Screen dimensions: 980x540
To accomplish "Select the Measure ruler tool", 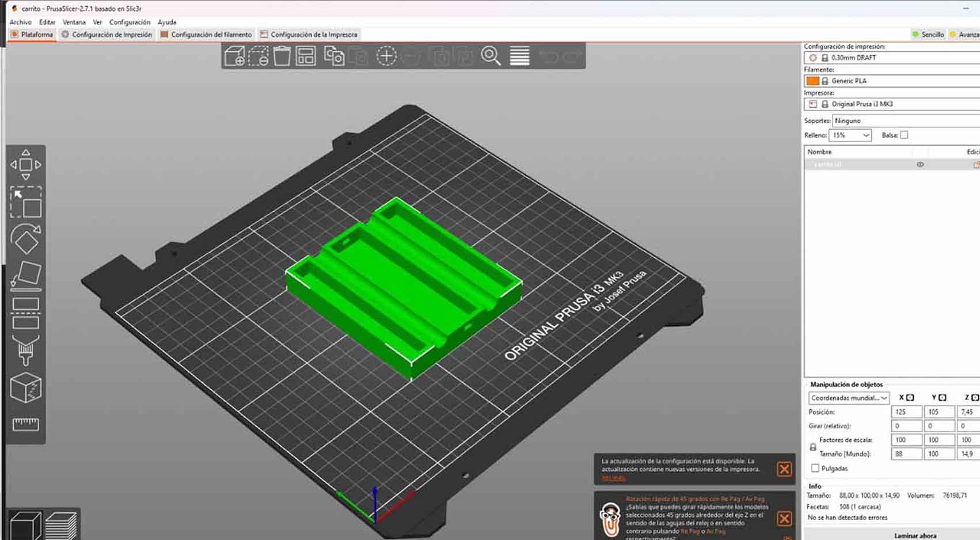I will 26,424.
